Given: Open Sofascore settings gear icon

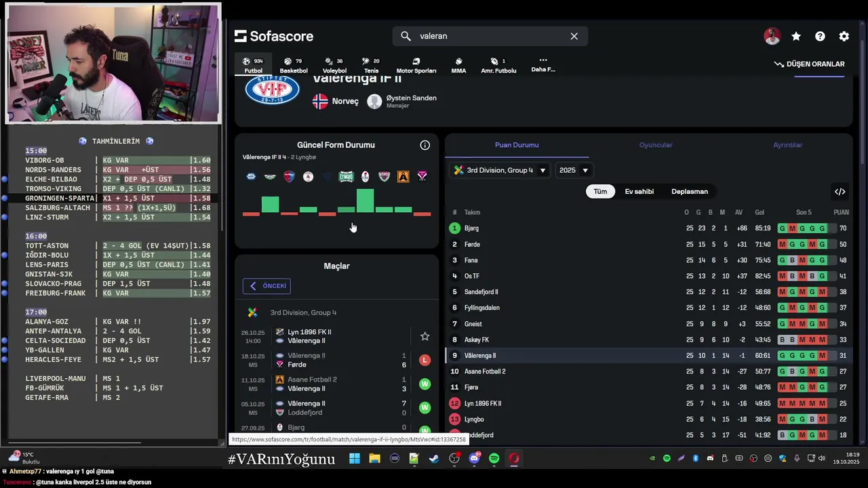Looking at the screenshot, I should (x=844, y=37).
